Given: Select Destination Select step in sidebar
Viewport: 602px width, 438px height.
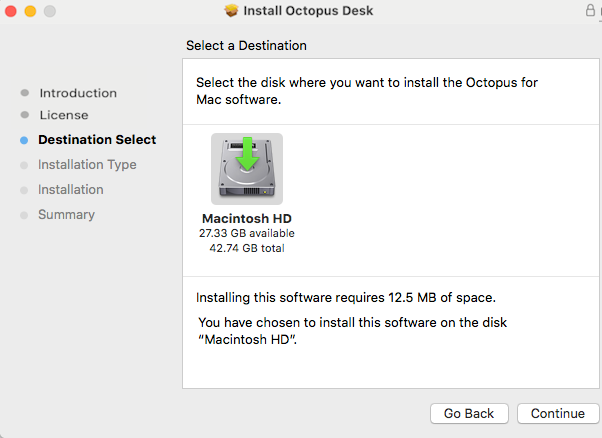Looking at the screenshot, I should (97, 140).
